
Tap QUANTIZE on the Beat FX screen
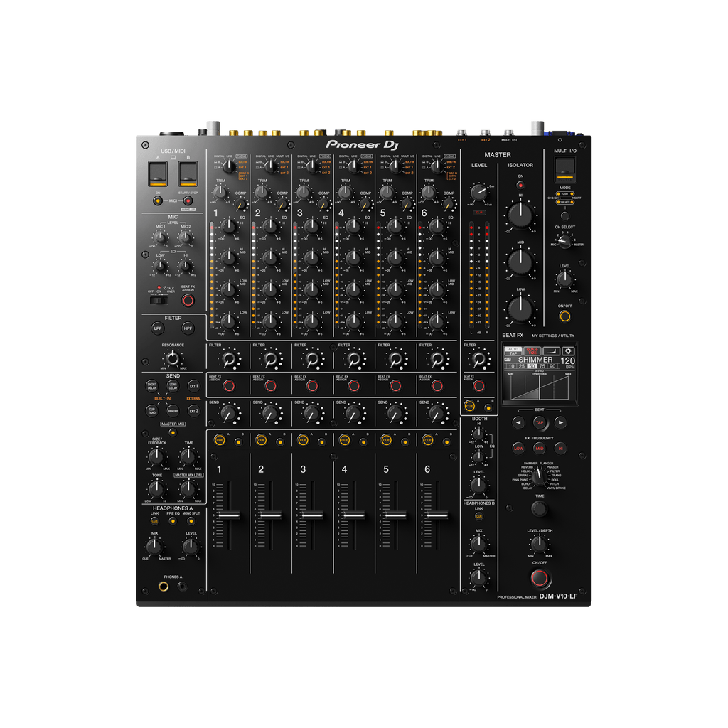(x=532, y=351)
